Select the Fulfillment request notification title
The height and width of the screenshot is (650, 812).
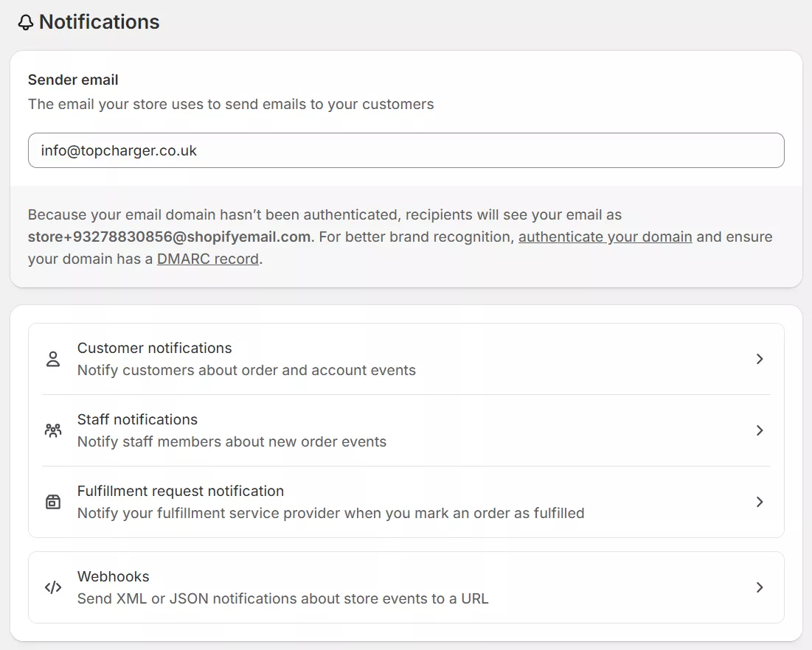click(180, 491)
